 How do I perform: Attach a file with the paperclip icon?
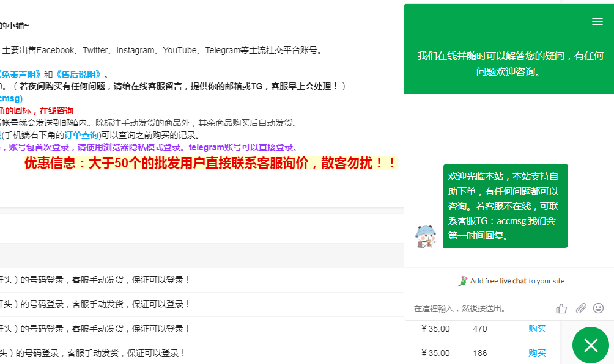point(581,308)
